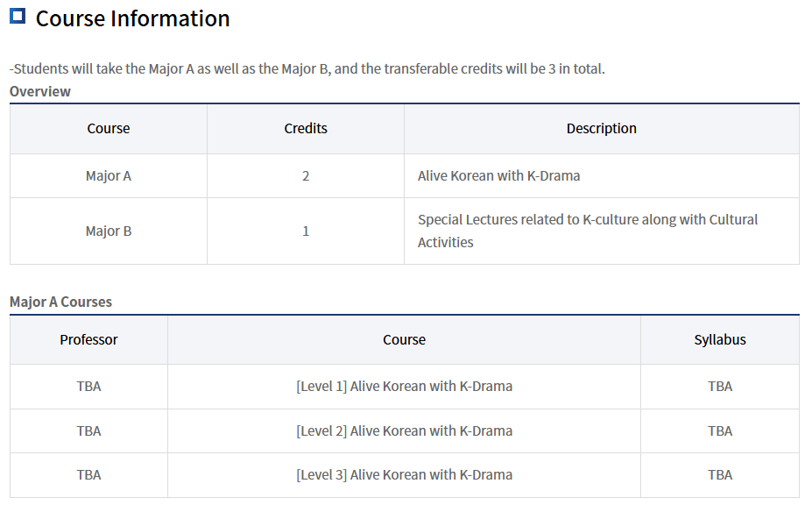Select the Level 1 Alive Korean course

pyautogui.click(x=404, y=386)
